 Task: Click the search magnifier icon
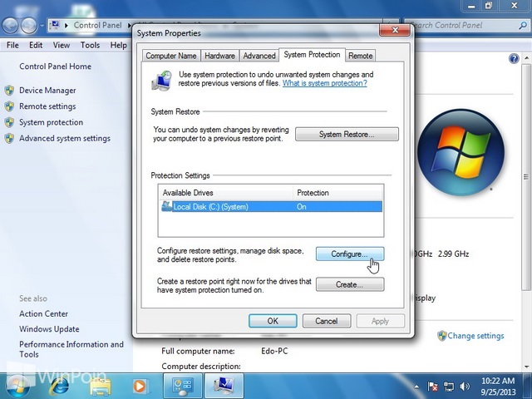(523, 25)
